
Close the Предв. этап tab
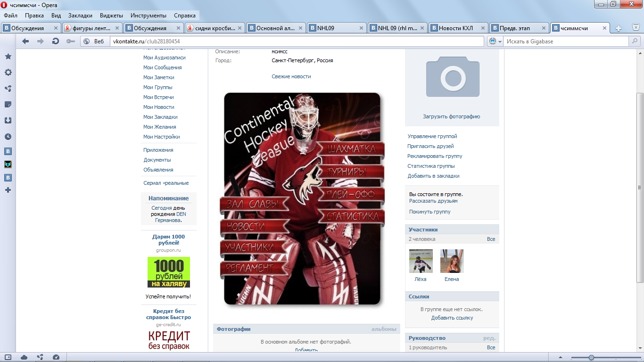click(544, 28)
